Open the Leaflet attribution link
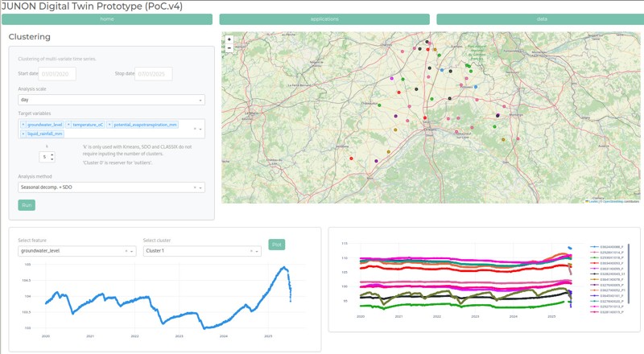Screen dimensions: 644x354 tap(593, 202)
